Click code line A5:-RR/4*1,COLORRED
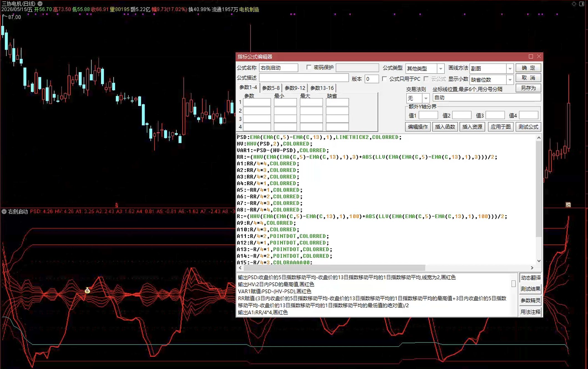The image size is (588, 369). coord(270,190)
